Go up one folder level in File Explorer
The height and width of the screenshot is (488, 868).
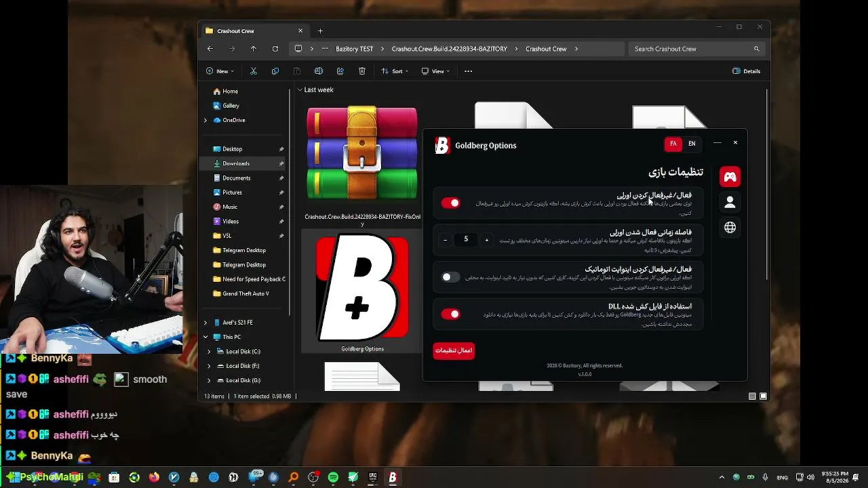click(x=254, y=49)
